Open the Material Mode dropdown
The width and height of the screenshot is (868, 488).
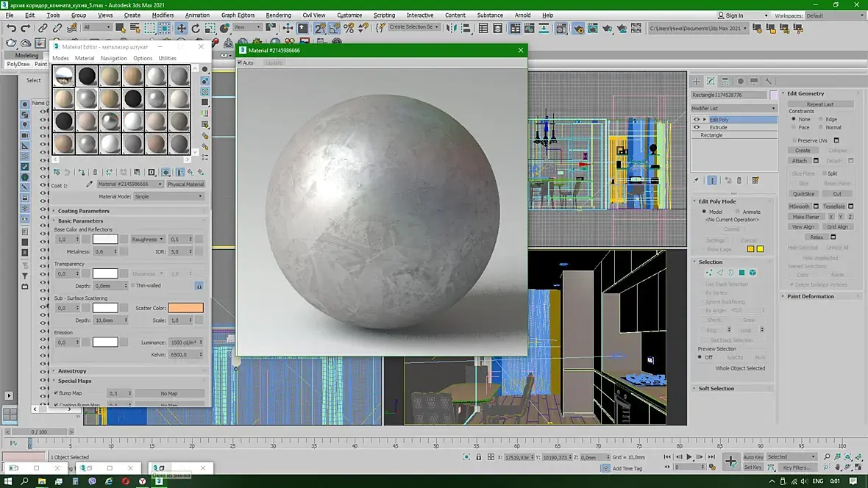pyautogui.click(x=168, y=196)
